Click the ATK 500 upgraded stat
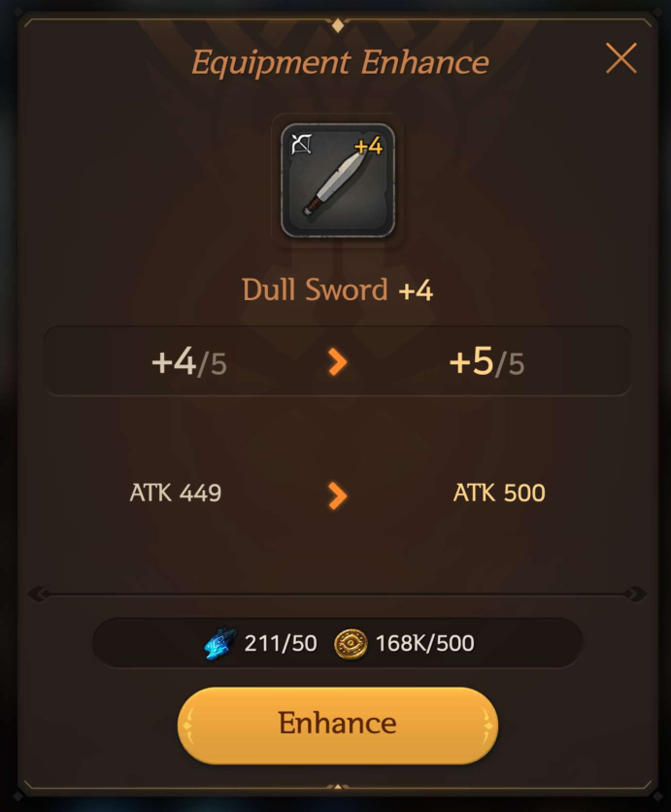Viewport: 671px width, 812px height. point(499,492)
